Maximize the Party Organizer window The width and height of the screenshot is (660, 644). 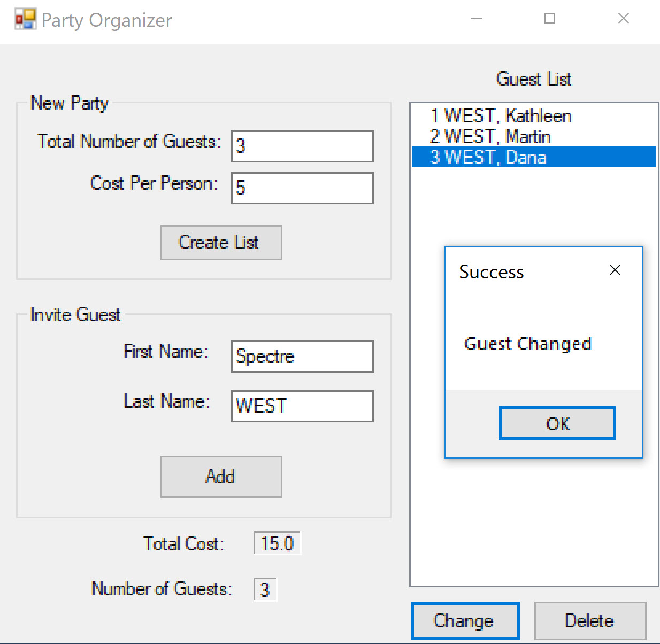click(x=550, y=19)
